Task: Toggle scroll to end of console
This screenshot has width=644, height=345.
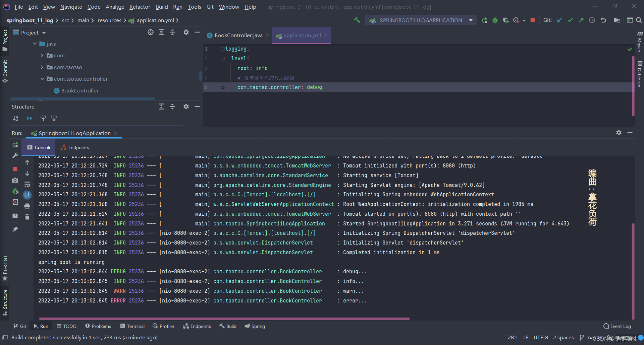Action: 27,195
